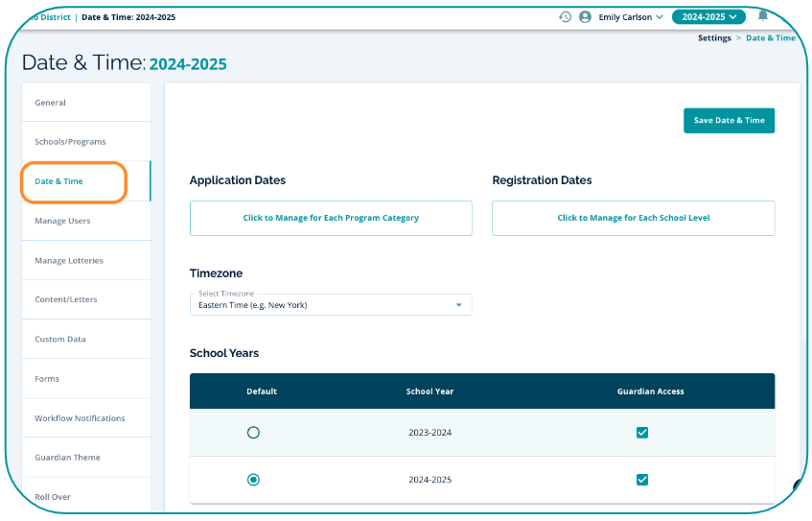Open the Select Timezone dropdown

pos(331,304)
